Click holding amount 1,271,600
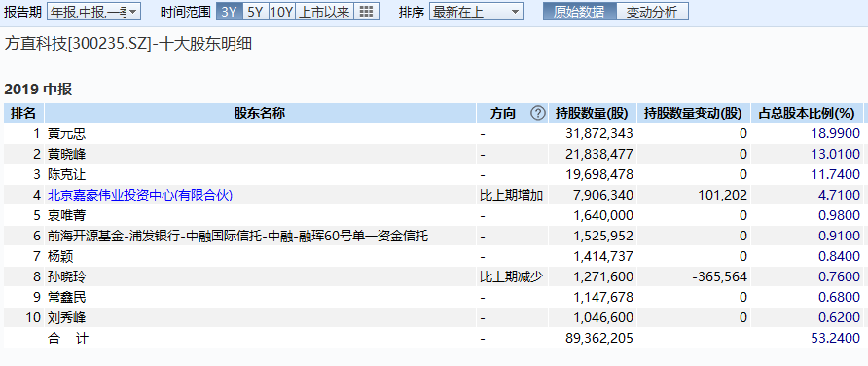This screenshot has width=868, height=366. click(x=603, y=276)
